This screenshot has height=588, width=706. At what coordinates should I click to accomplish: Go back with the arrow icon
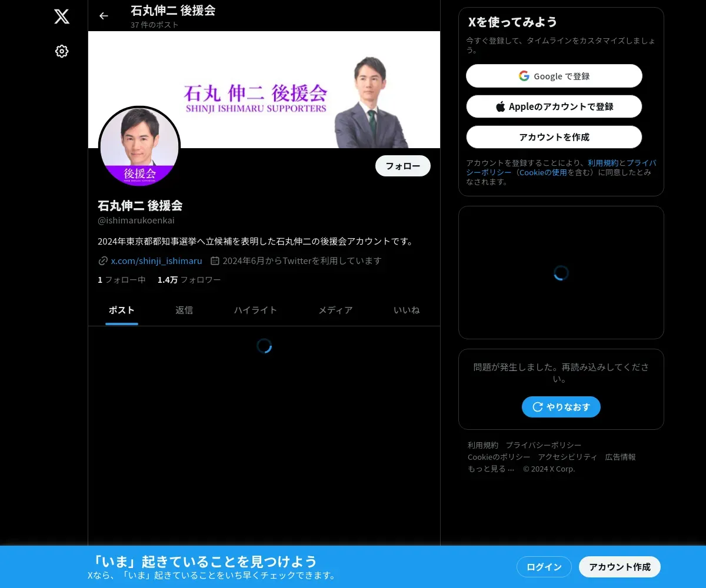(x=104, y=16)
